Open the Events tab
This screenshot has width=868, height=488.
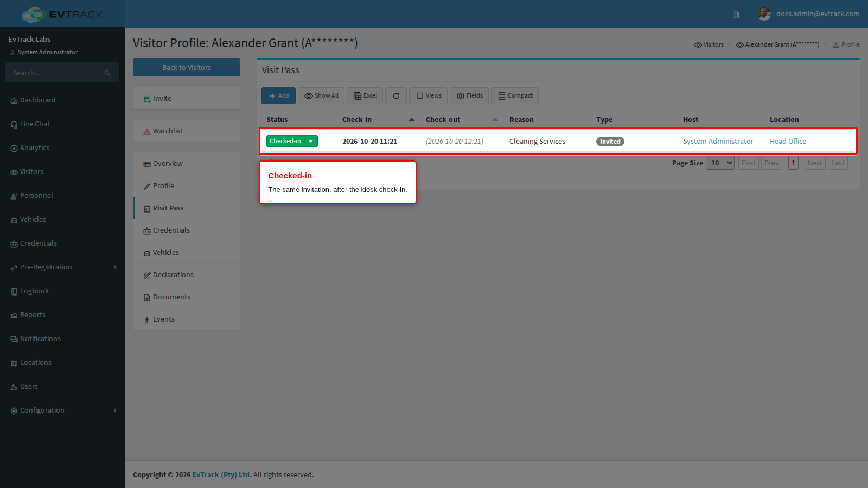pos(187,319)
